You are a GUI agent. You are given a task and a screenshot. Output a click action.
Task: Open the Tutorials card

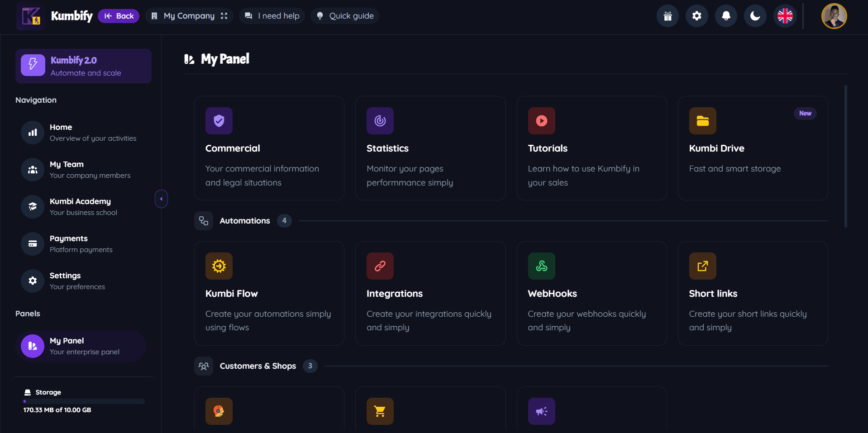pos(591,148)
